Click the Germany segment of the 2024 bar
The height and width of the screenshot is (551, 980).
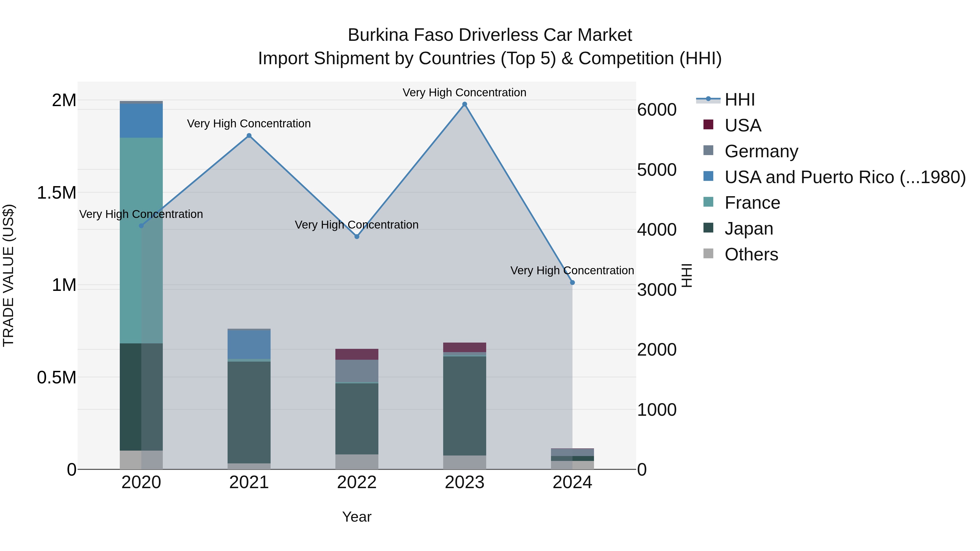point(572,453)
